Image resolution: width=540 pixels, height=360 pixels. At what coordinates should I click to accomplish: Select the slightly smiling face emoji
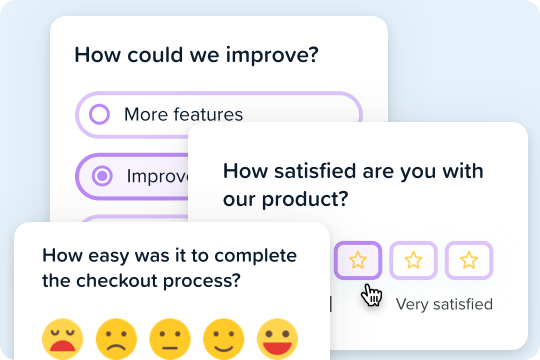(x=224, y=339)
